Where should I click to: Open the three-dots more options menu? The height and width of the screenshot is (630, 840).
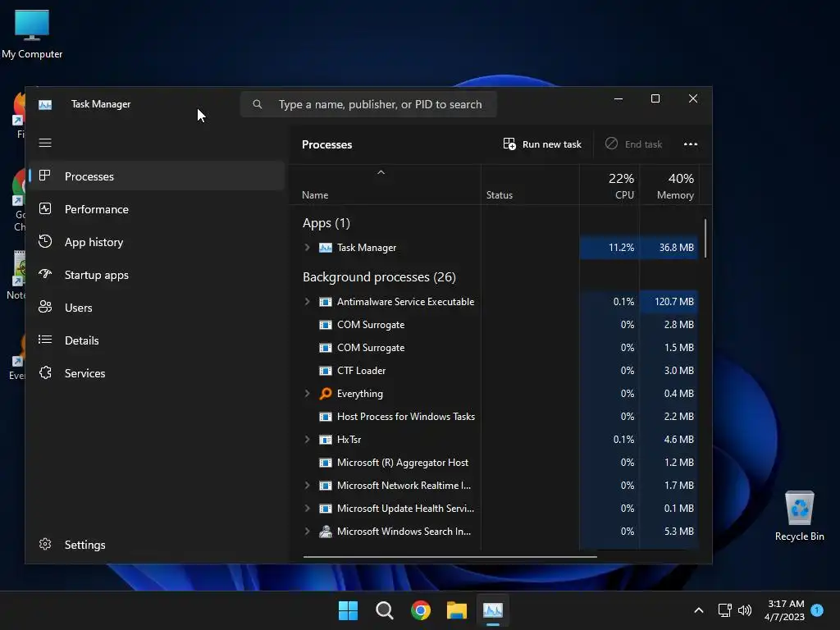(691, 144)
